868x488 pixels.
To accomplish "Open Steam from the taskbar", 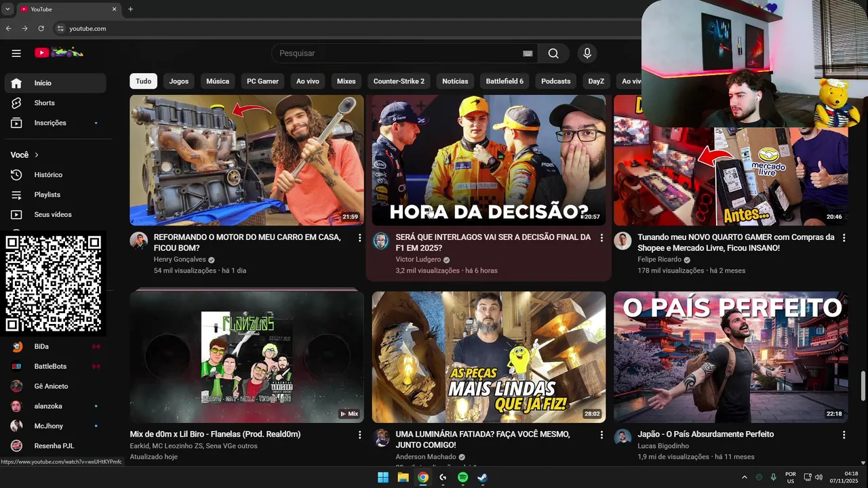I will [x=482, y=477].
